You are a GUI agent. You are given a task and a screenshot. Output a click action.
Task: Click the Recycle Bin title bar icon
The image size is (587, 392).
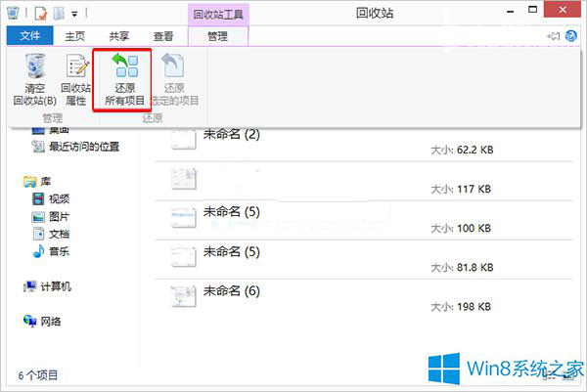[13, 13]
